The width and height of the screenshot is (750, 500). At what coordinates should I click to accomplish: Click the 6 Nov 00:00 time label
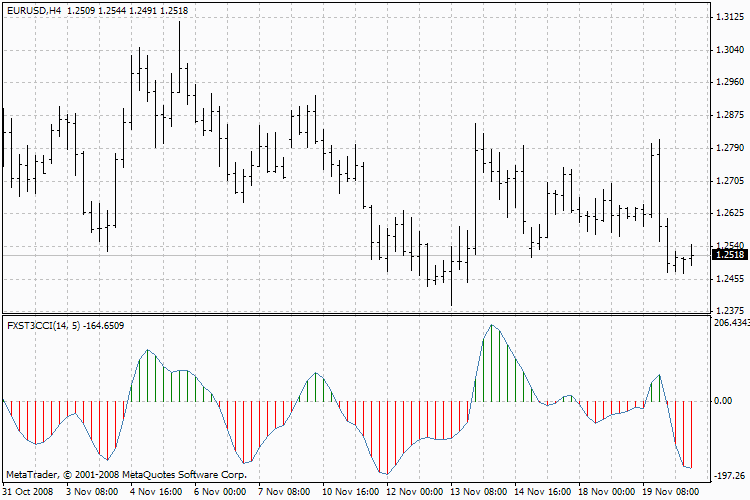pyautogui.click(x=220, y=492)
